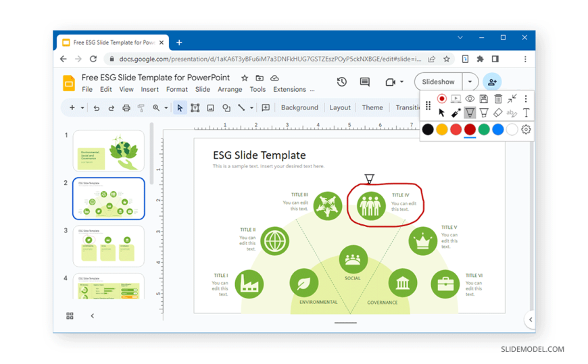The width and height of the screenshot is (588, 364).
Task: Save annotations with the floppy disk icon
Action: point(484,99)
